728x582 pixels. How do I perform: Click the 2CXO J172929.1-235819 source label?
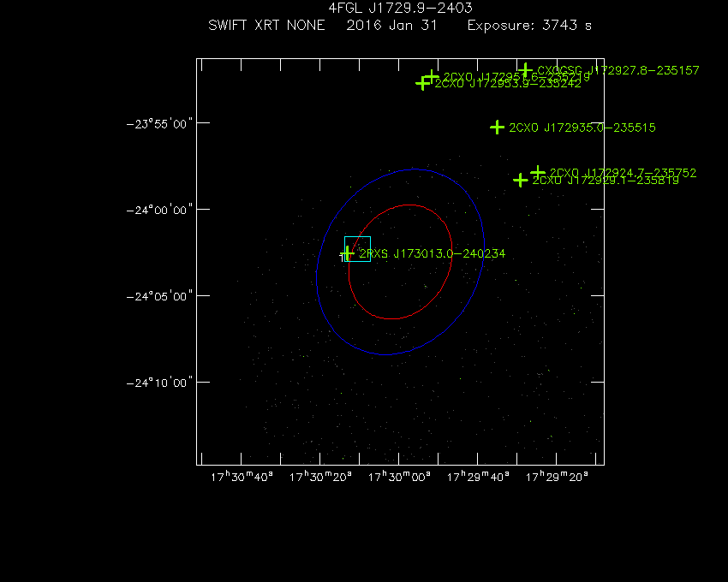point(606,180)
